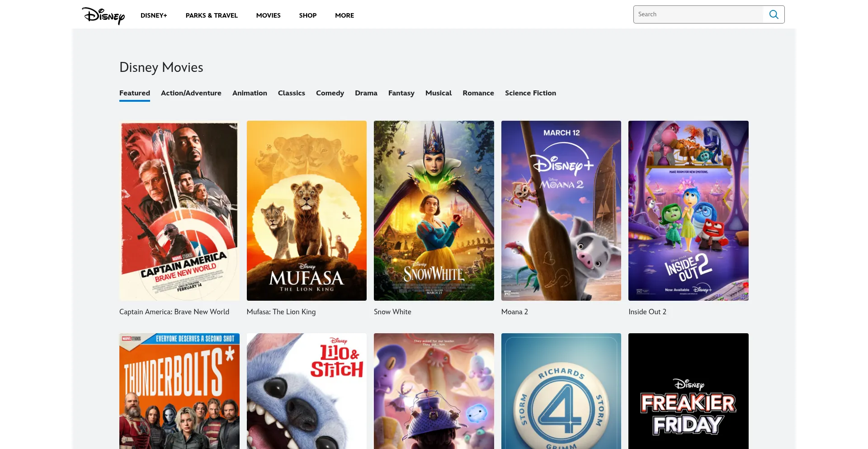
Task: View the Freakier Friday poster
Action: tap(688, 391)
